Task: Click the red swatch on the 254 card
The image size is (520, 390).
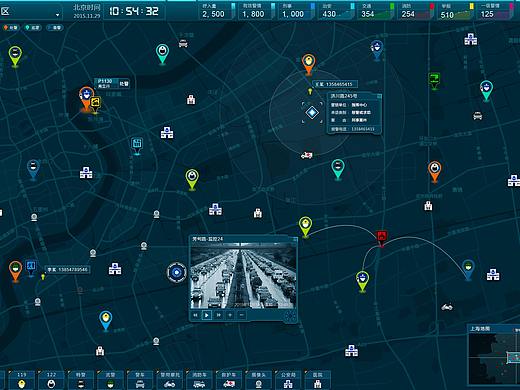Action: coord(432,6)
